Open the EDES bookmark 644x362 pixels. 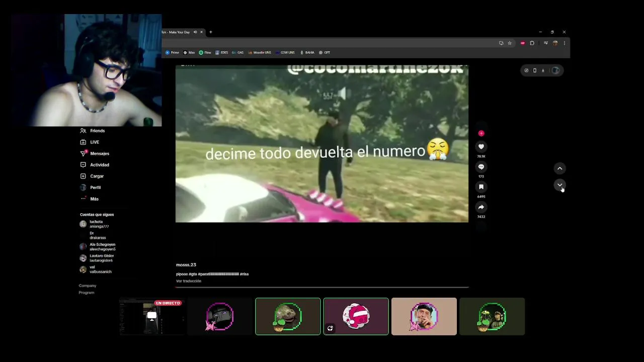click(221, 52)
